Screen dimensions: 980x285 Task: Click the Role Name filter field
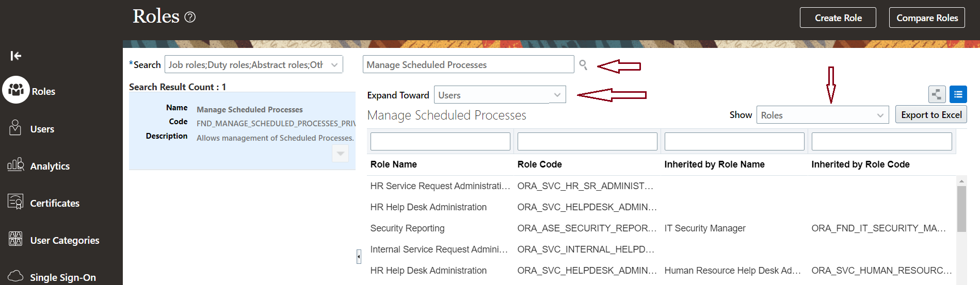[440, 142]
